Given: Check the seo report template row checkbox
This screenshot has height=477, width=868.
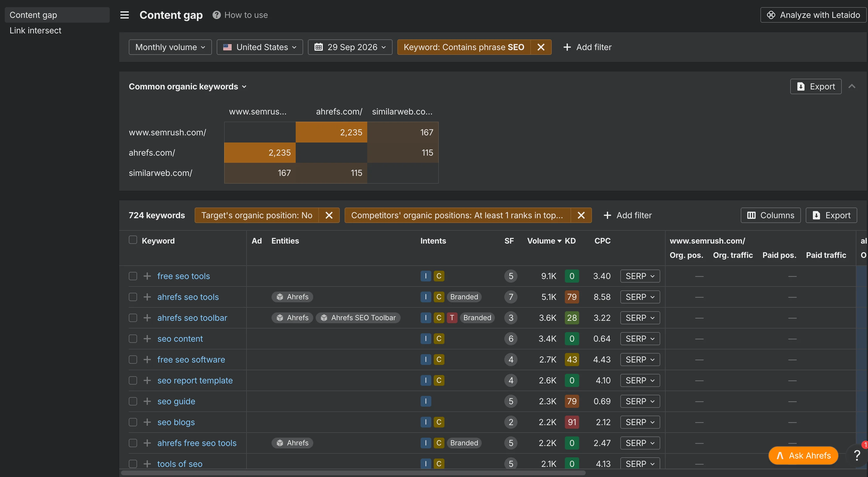Looking at the screenshot, I should (x=133, y=380).
